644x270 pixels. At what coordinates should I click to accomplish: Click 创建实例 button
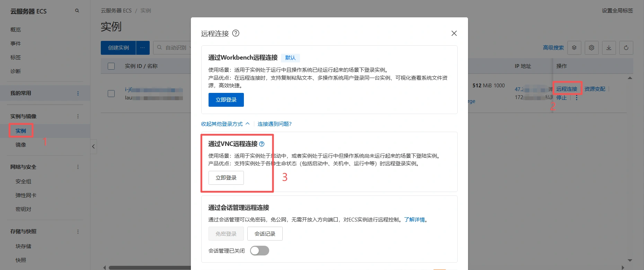[118, 48]
